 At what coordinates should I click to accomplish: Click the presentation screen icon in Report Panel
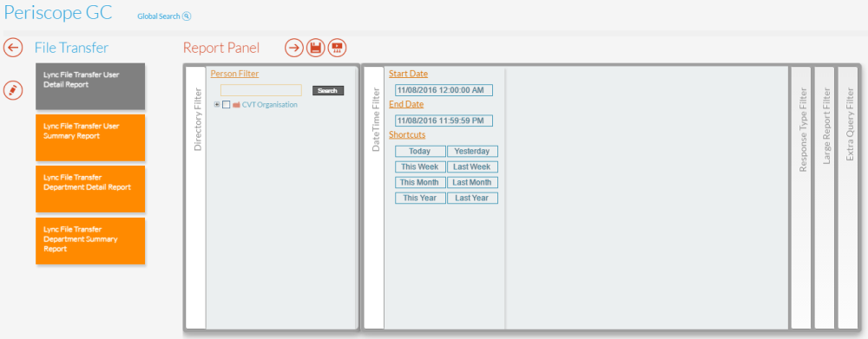pyautogui.click(x=337, y=48)
